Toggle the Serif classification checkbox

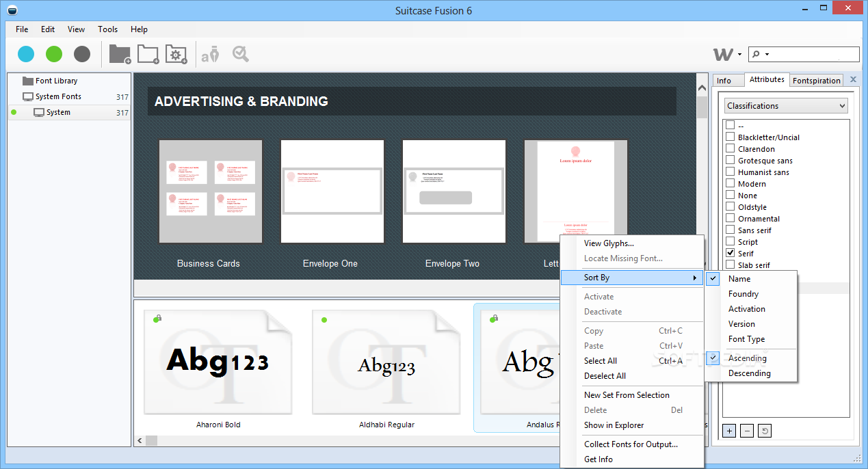(x=731, y=253)
